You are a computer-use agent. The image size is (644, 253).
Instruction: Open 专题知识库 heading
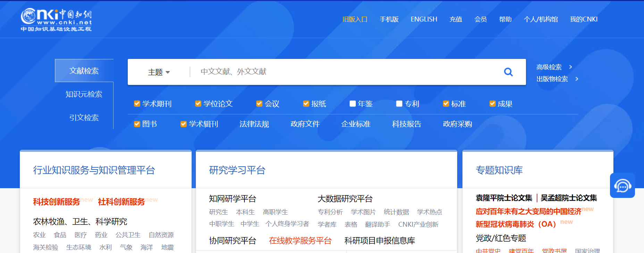pos(499,170)
